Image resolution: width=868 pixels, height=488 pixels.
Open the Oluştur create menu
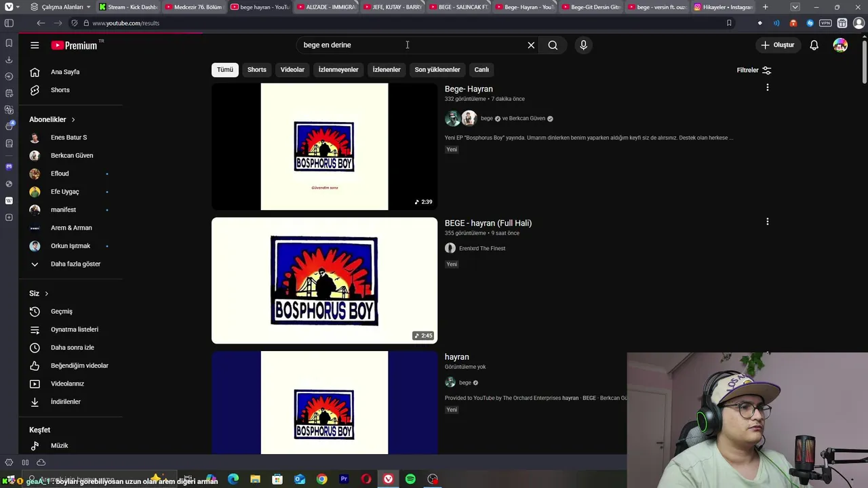[x=777, y=45]
